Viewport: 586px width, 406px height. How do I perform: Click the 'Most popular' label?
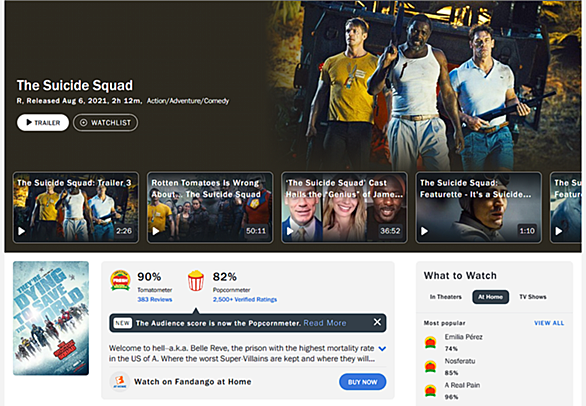coord(444,323)
